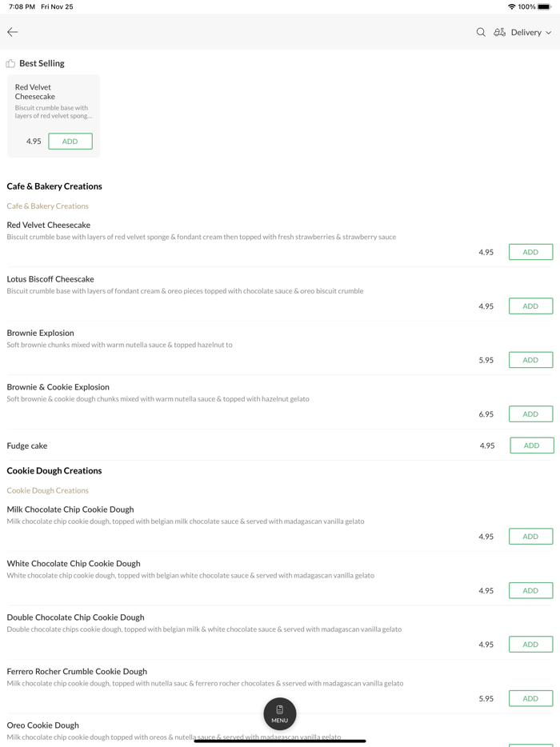Tap the delivery scooter icon
Screen dimensions: 560x747
(x=499, y=32)
